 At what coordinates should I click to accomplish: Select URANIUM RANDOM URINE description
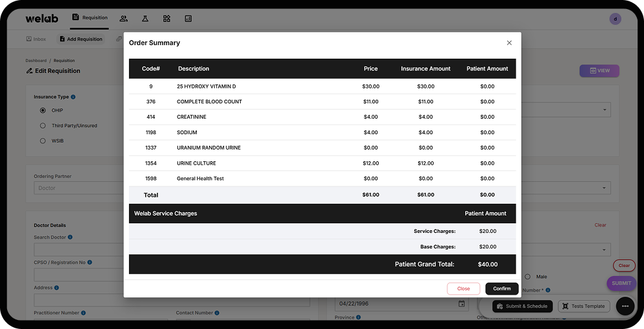[x=208, y=148]
